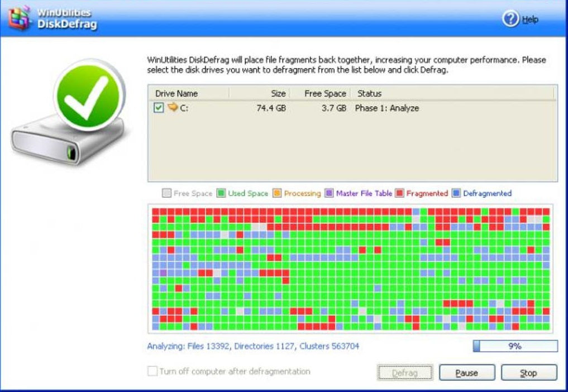Click the Defrag button
Viewport: 568px width, 392px height.
click(405, 372)
